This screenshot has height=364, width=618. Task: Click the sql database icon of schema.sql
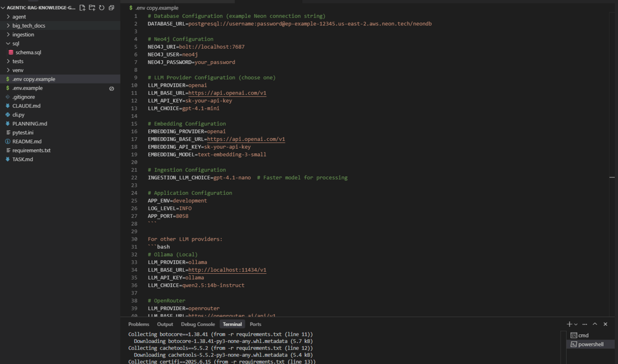tap(11, 53)
